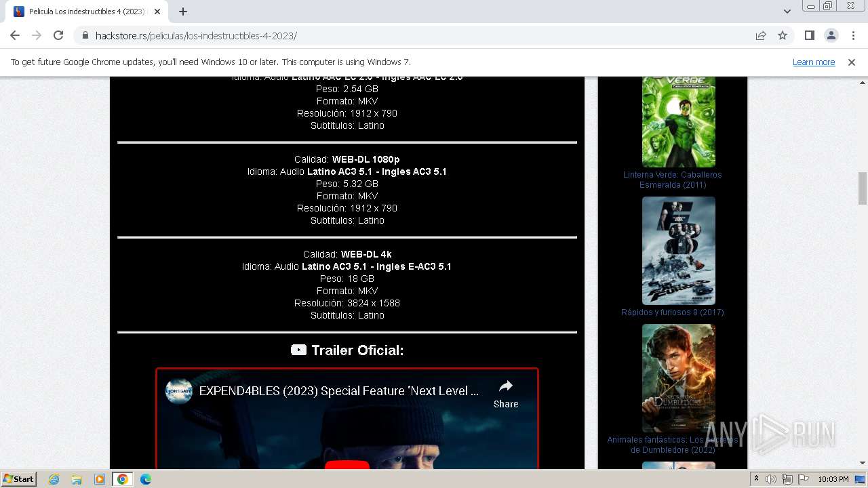Reload the current page
868x488 pixels.
pyautogui.click(x=58, y=35)
